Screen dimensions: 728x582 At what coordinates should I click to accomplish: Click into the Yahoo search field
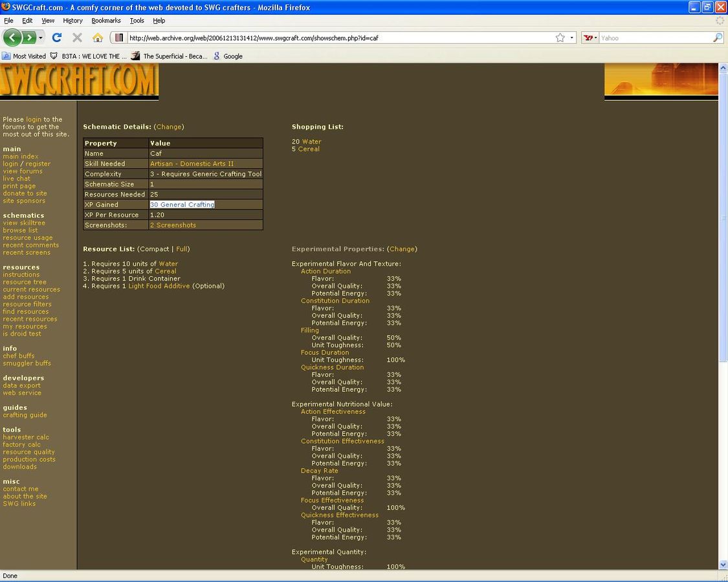point(654,38)
